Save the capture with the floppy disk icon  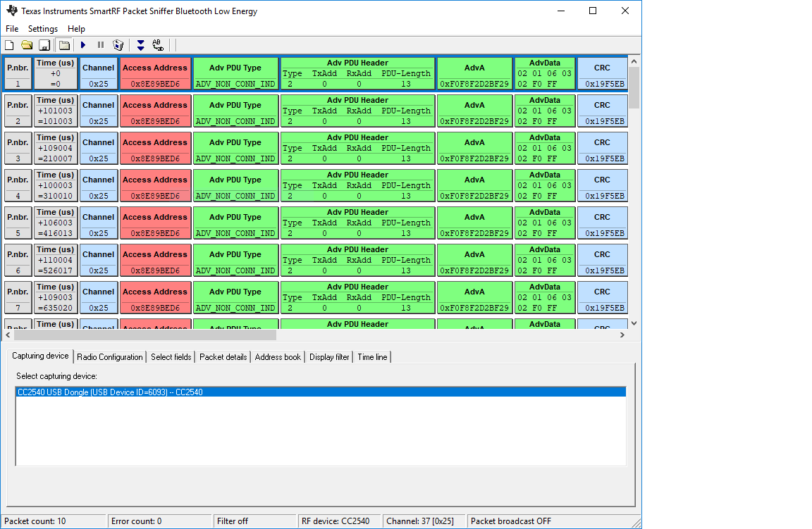[x=44, y=45]
